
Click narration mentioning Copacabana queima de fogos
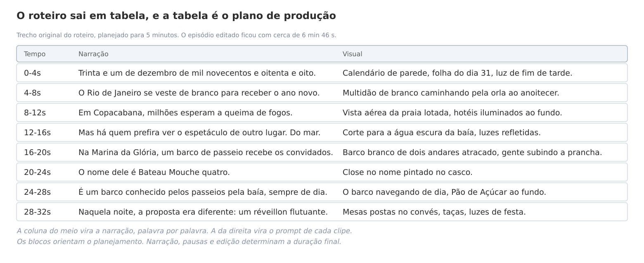coord(185,113)
